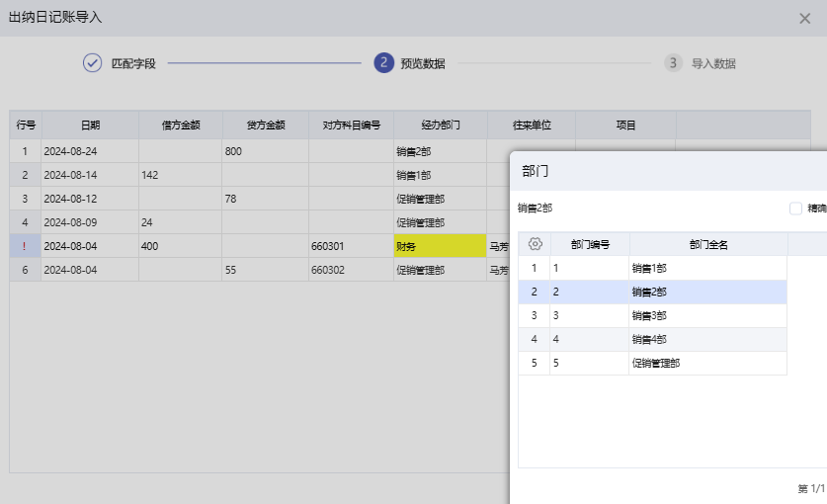This screenshot has width=827, height=504.
Task: Click the red error mark in row 5
Action: tap(25, 246)
